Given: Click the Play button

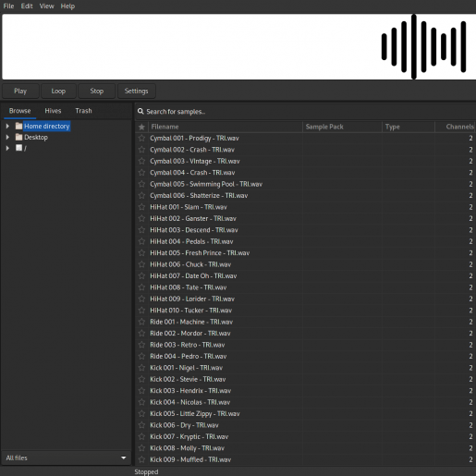Looking at the screenshot, I should pos(20,91).
